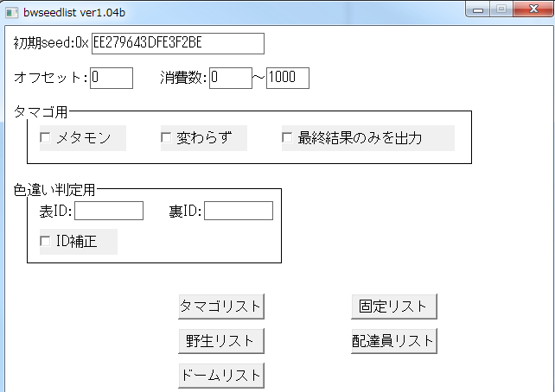This screenshot has width=555, height=392.
Task: Focus the オフセット input field
Action: click(x=112, y=78)
